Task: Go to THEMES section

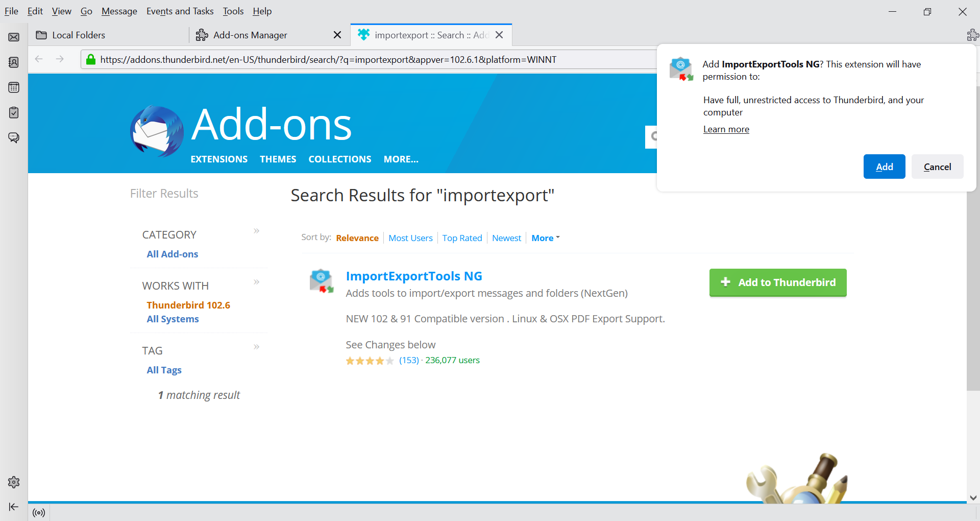Action: (278, 159)
